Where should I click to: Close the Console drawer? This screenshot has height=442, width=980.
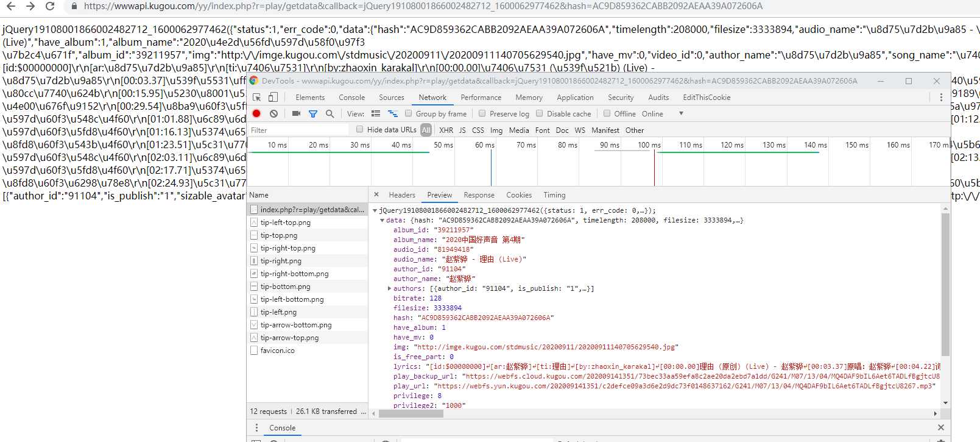tap(941, 428)
